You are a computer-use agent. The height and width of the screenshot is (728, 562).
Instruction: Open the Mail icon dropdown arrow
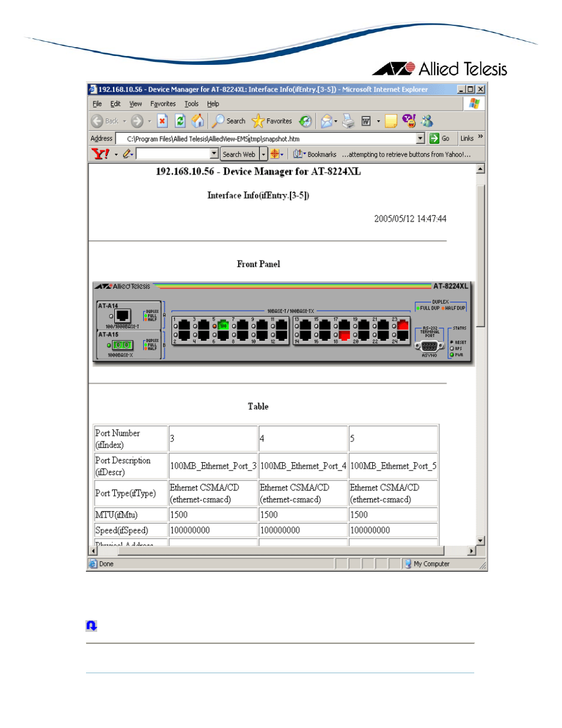pos(336,121)
